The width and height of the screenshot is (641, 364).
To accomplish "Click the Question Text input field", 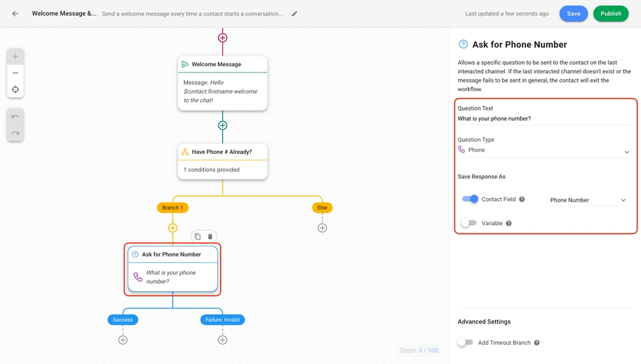I will 544,119.
